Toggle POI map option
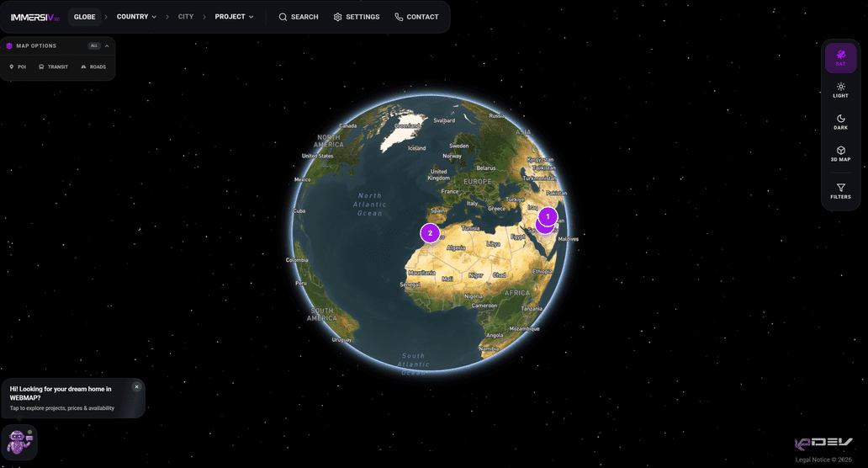 (x=18, y=67)
